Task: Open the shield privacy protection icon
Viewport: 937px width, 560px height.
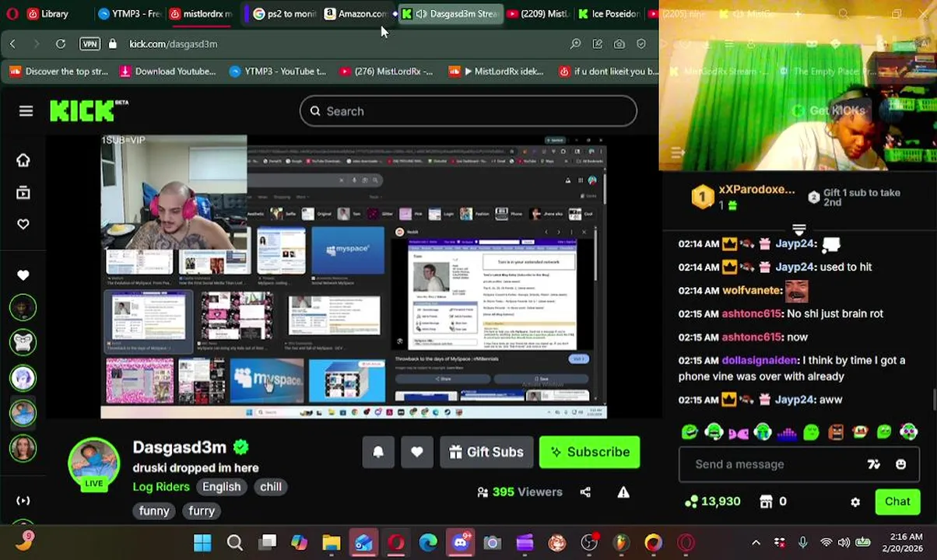Action: coord(640,44)
